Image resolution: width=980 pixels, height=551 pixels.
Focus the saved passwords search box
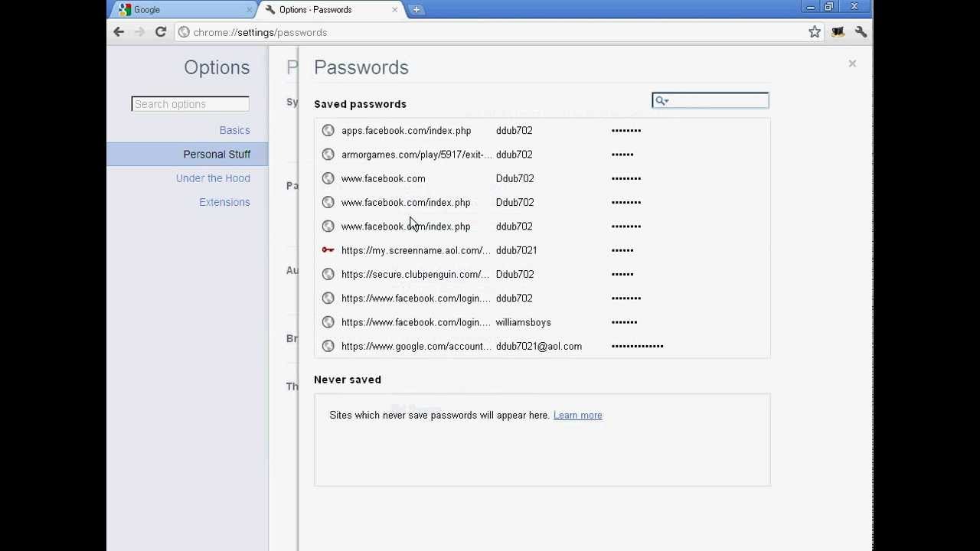pyautogui.click(x=710, y=101)
